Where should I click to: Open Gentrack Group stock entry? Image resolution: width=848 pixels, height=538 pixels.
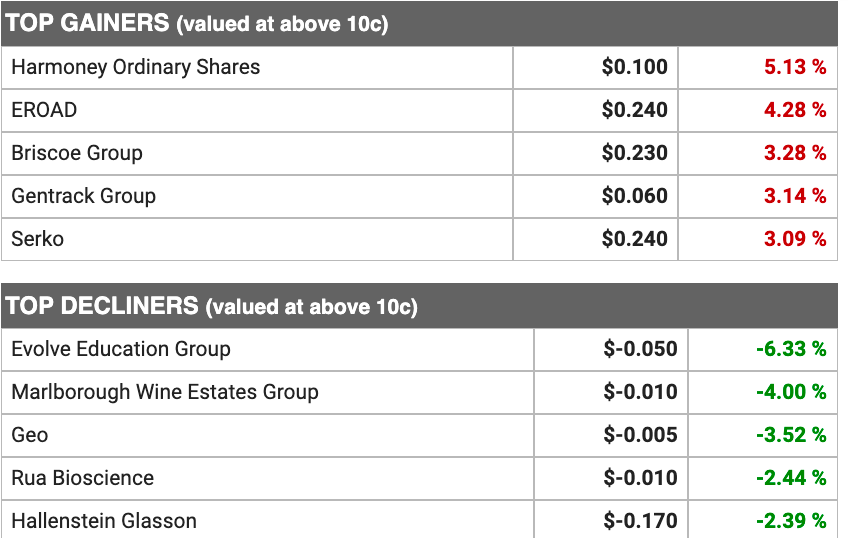[84, 196]
